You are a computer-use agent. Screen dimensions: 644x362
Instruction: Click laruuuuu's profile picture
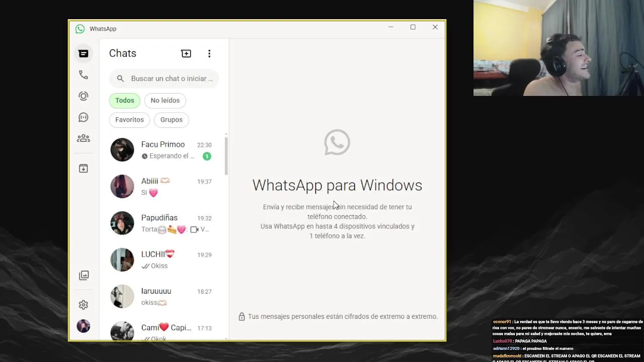pos(122,297)
